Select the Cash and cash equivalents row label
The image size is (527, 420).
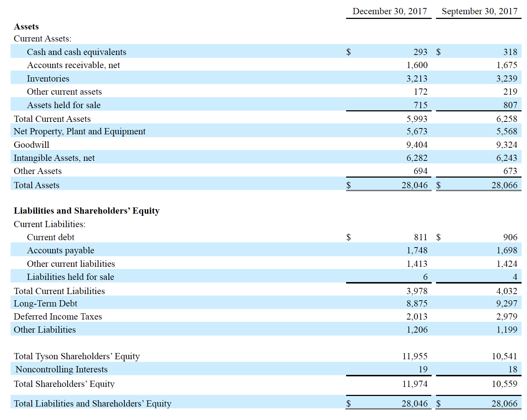coord(76,52)
